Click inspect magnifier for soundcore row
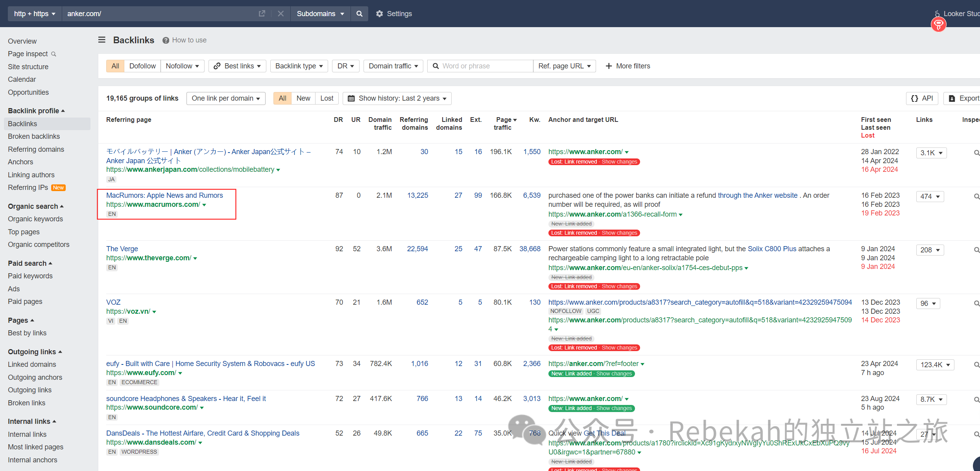This screenshot has width=980, height=471. [x=976, y=400]
